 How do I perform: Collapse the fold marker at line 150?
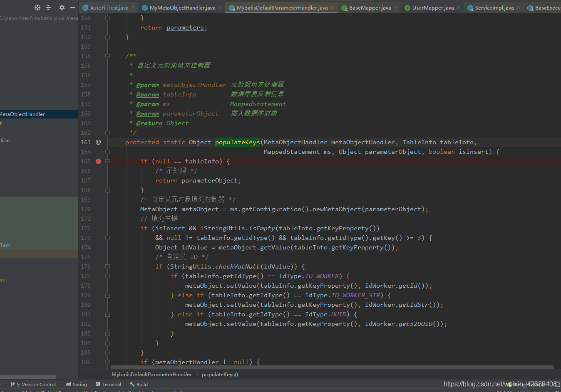107,18
